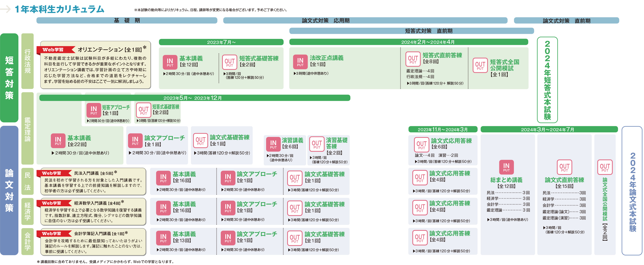Click the 行政法規 subject label
Screen dimensions: 644x265
coord(27,61)
